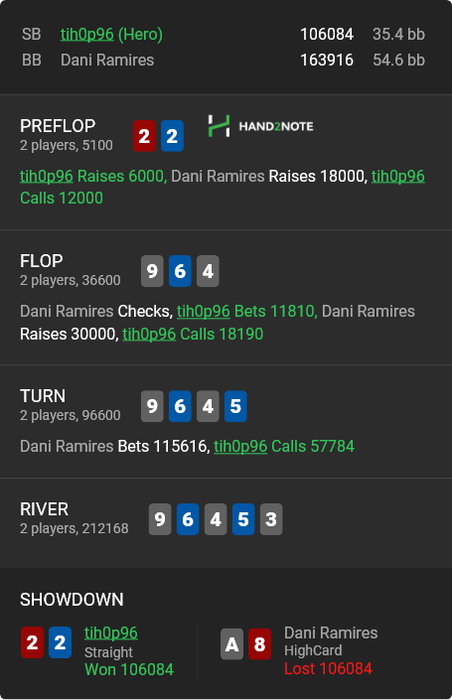Click the PREFLOP section heading
The image size is (452, 700).
coord(58,126)
